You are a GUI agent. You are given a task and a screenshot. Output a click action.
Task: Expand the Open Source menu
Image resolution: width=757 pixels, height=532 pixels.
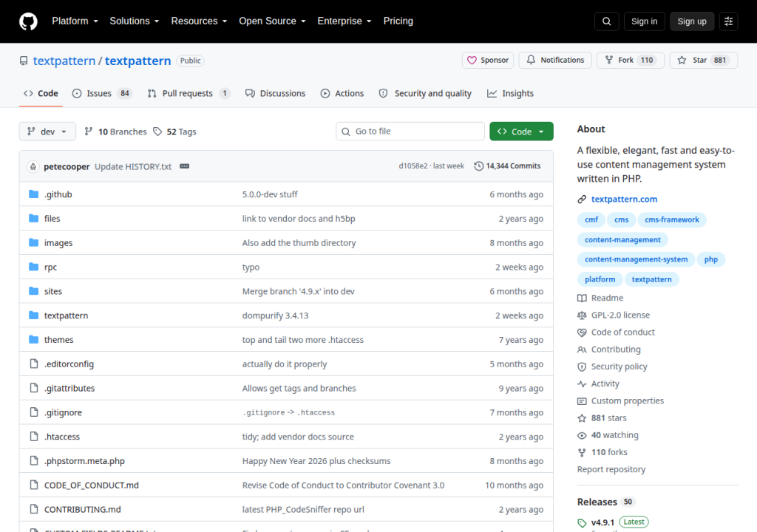(272, 21)
